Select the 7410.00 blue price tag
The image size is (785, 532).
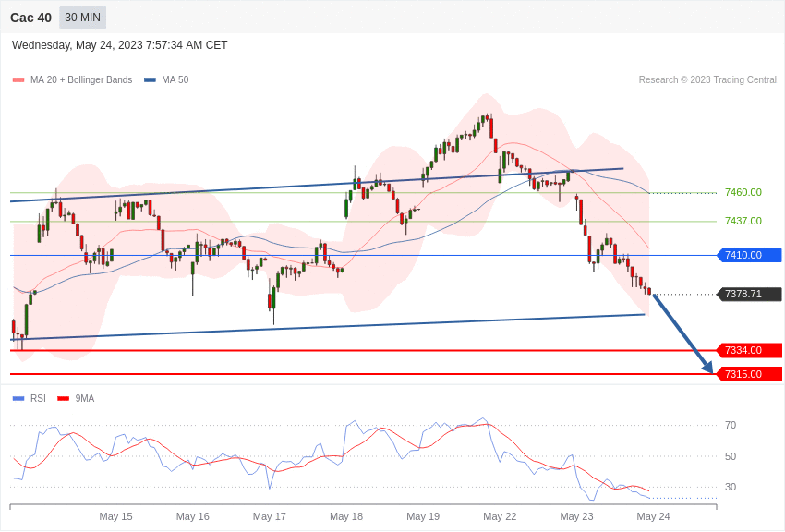[749, 256]
